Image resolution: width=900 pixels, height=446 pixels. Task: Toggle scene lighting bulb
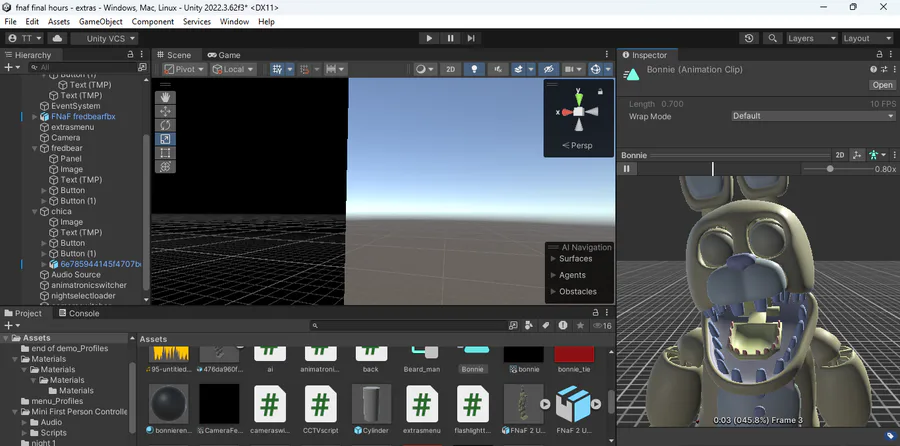[474, 69]
